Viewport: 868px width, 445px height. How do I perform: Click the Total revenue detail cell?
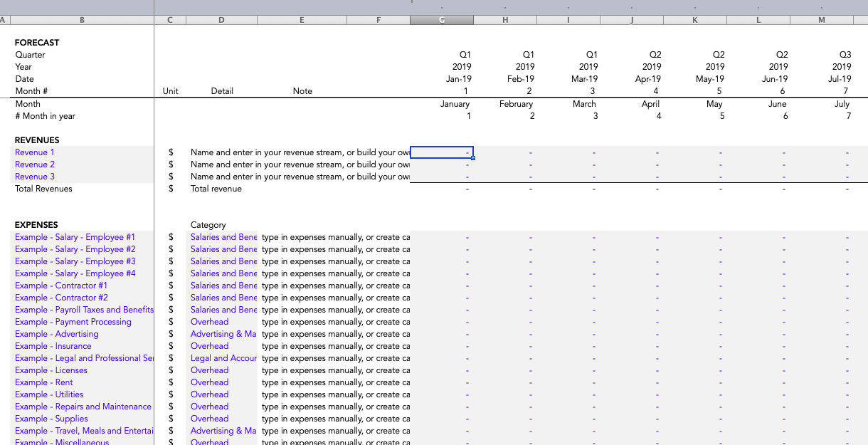(x=216, y=189)
